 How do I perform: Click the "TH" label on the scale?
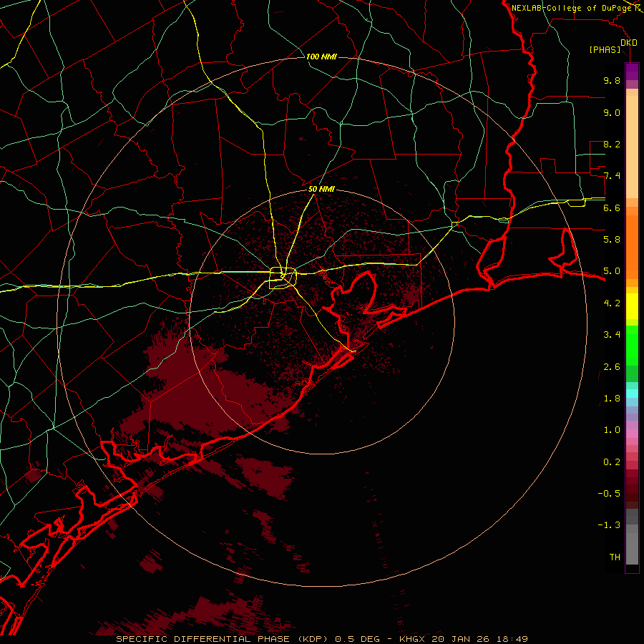coord(615,557)
